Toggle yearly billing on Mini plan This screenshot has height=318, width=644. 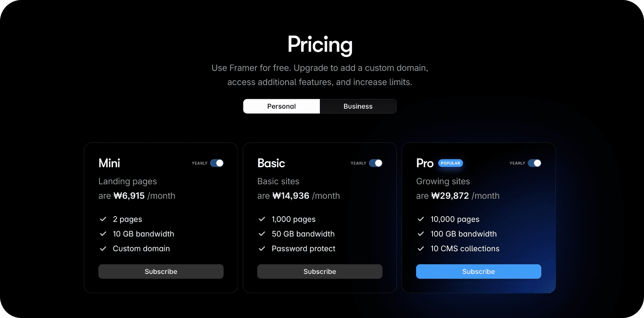[217, 163]
